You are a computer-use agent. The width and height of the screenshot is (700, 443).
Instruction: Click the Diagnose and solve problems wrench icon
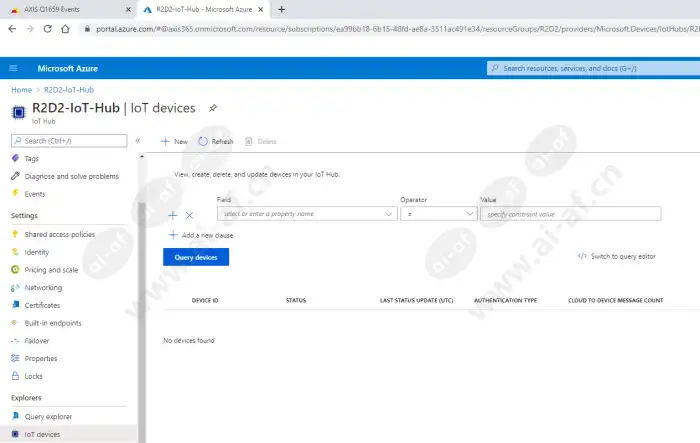tap(15, 176)
